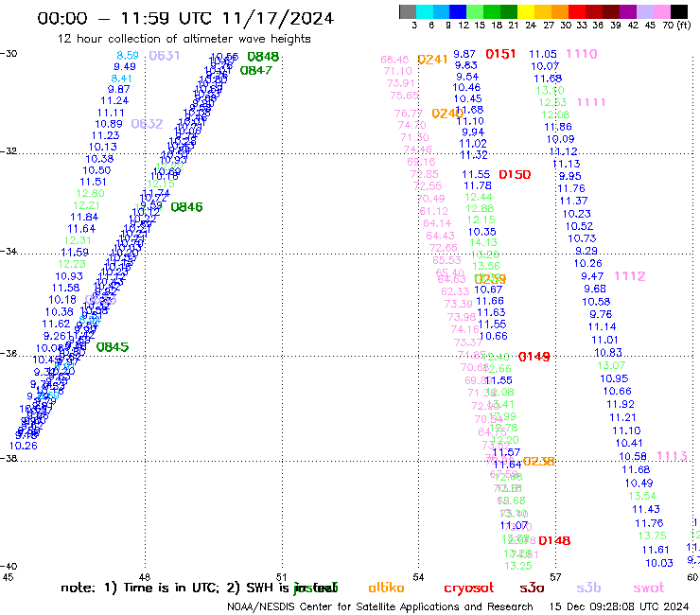Image resolution: width=700 pixels, height=615 pixels.
Task: Select the 51 longitude axis label
Action: pyautogui.click(x=281, y=577)
